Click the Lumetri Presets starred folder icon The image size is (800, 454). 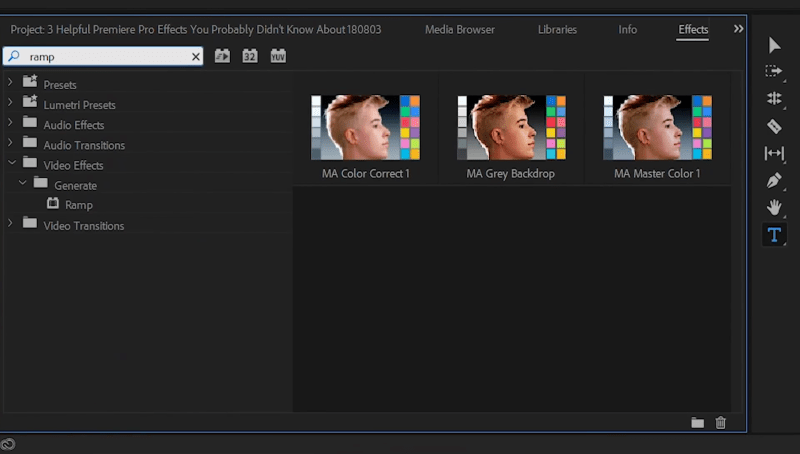pos(30,101)
